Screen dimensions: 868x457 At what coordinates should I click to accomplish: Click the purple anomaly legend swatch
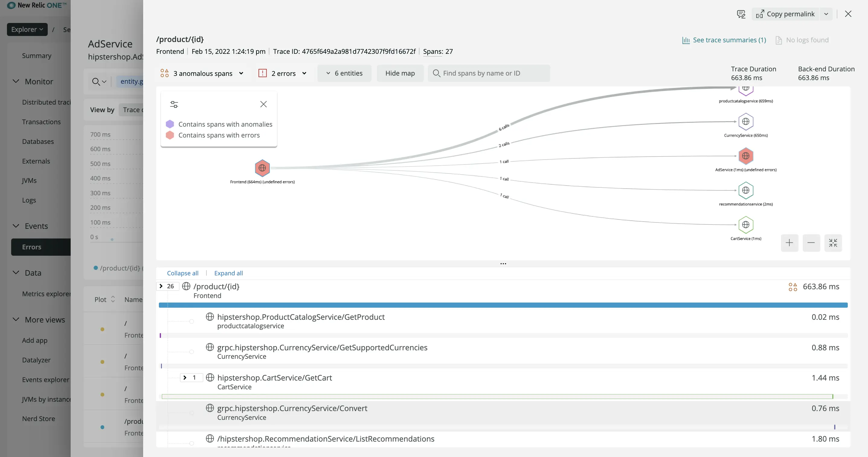tap(170, 124)
